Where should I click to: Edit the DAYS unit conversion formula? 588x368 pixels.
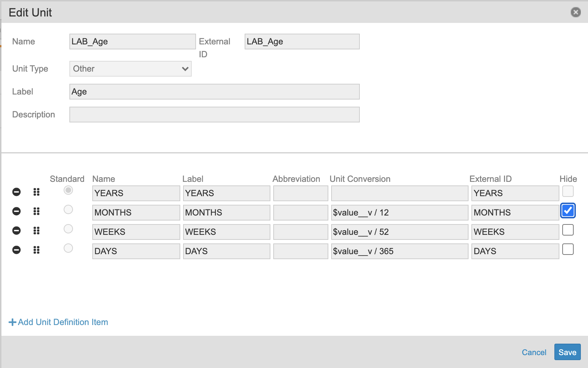399,251
